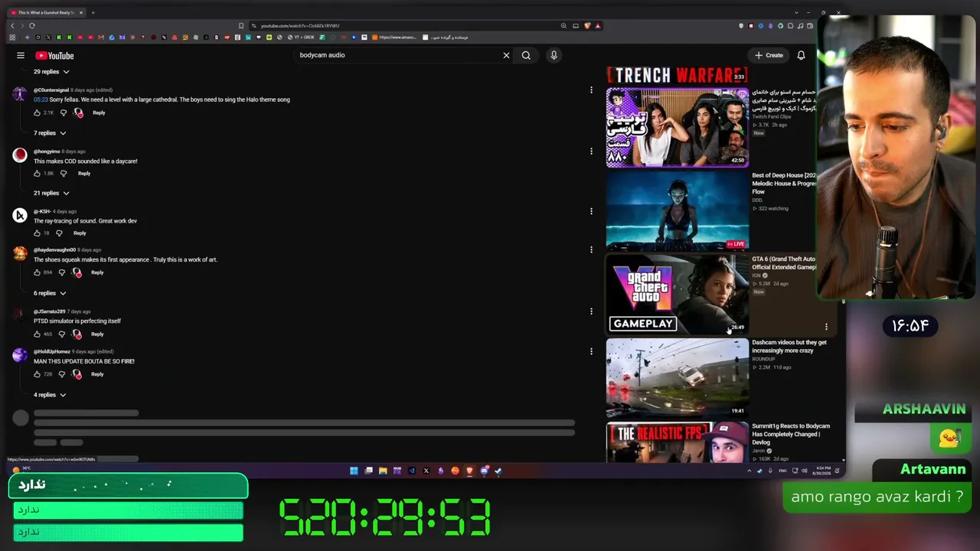Image resolution: width=980 pixels, height=551 pixels.
Task: Go back in browser history
Action: click(x=12, y=25)
